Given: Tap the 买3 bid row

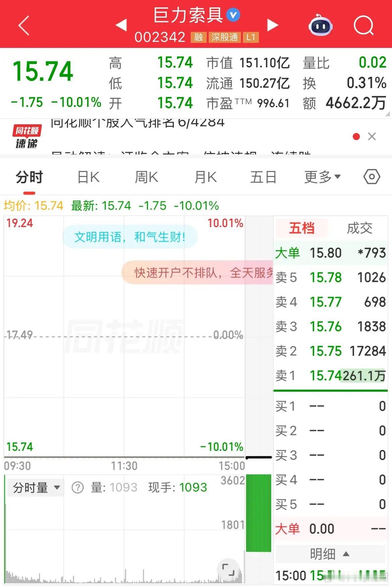Looking at the screenshot, I should pyautogui.click(x=330, y=455).
